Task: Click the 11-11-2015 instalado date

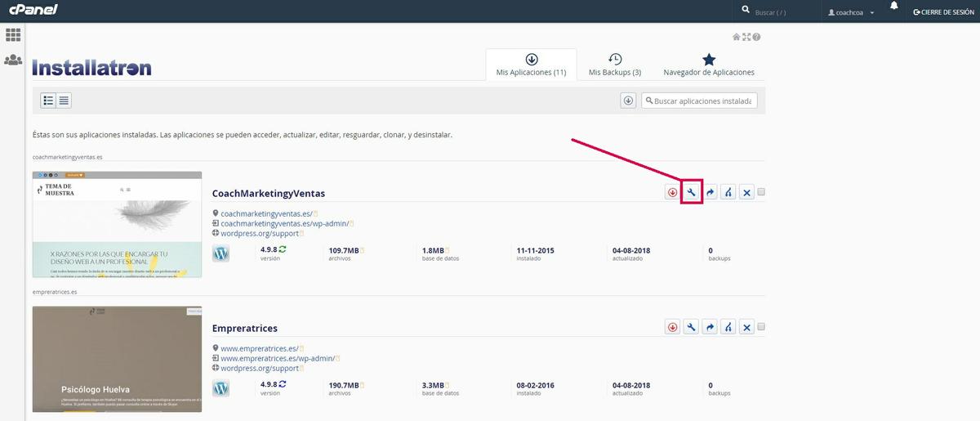Action: (537, 249)
